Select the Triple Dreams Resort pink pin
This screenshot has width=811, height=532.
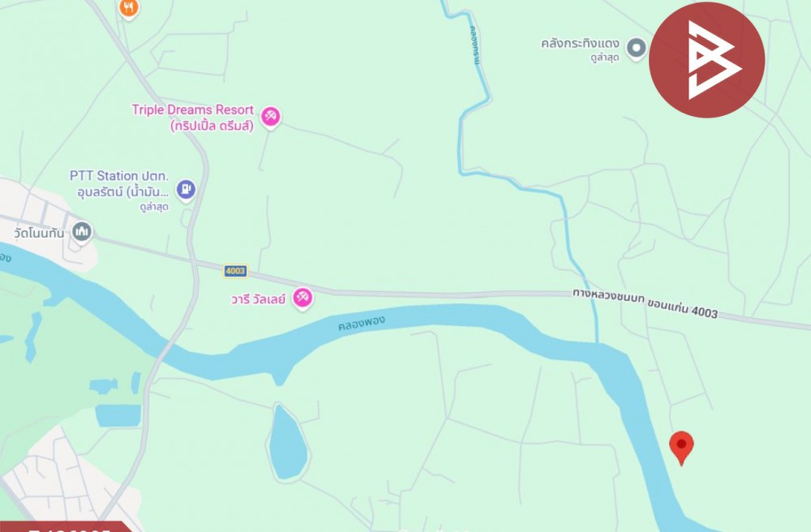(270, 117)
